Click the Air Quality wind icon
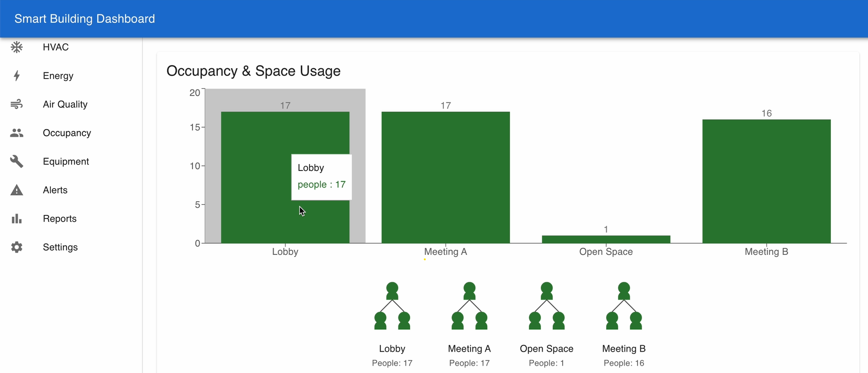The image size is (868, 373). (17, 104)
